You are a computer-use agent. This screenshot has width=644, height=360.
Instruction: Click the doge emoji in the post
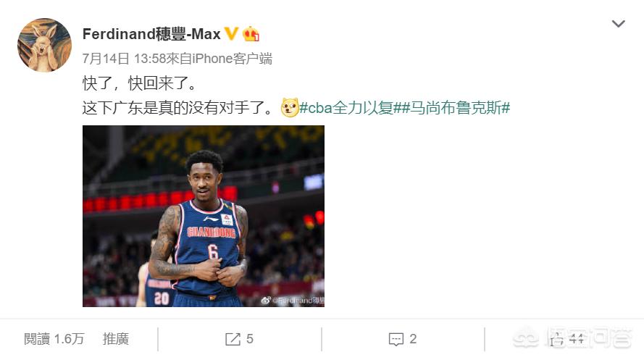tap(290, 108)
